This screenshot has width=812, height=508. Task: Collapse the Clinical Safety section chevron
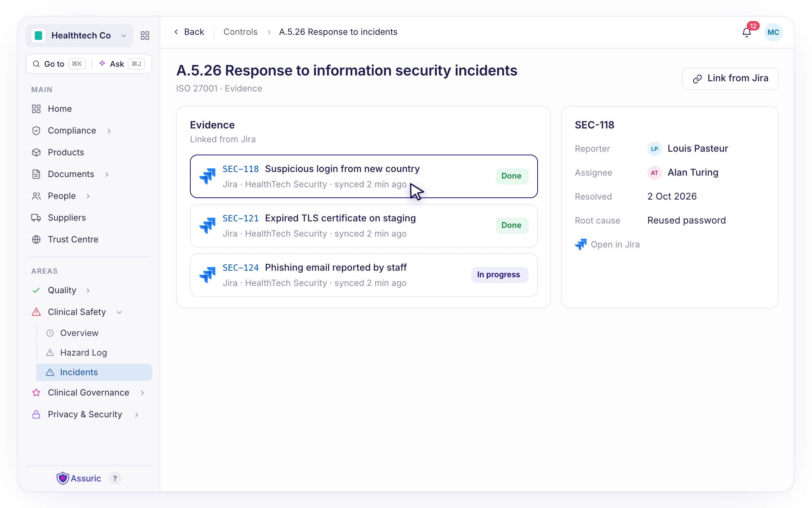[119, 312]
